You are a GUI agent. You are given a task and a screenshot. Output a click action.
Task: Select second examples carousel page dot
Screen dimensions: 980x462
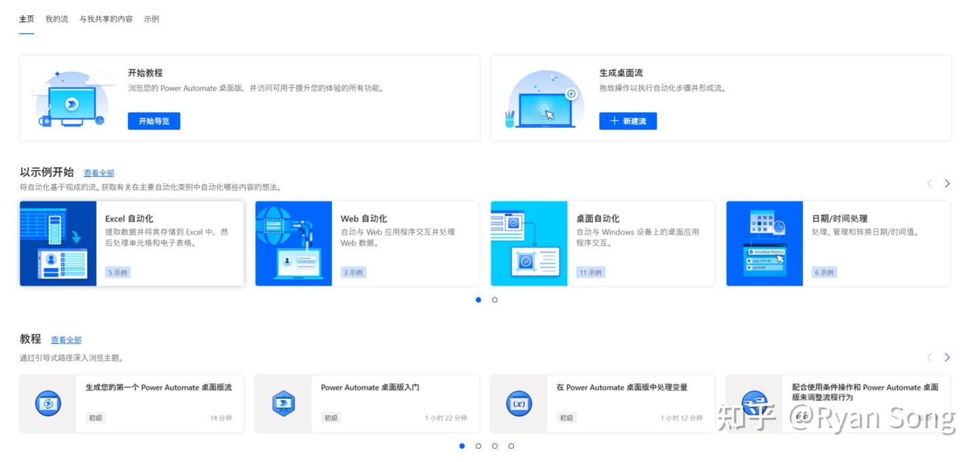click(x=495, y=299)
